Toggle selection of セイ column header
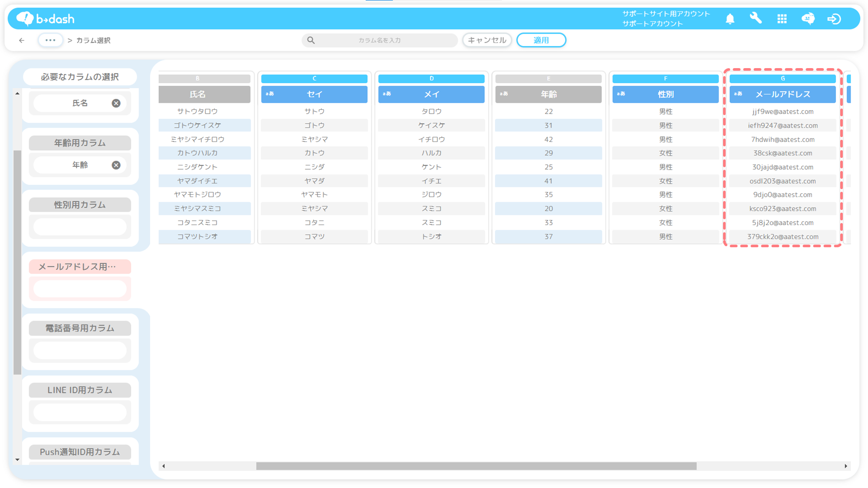This screenshot has width=868, height=488. 314,94
